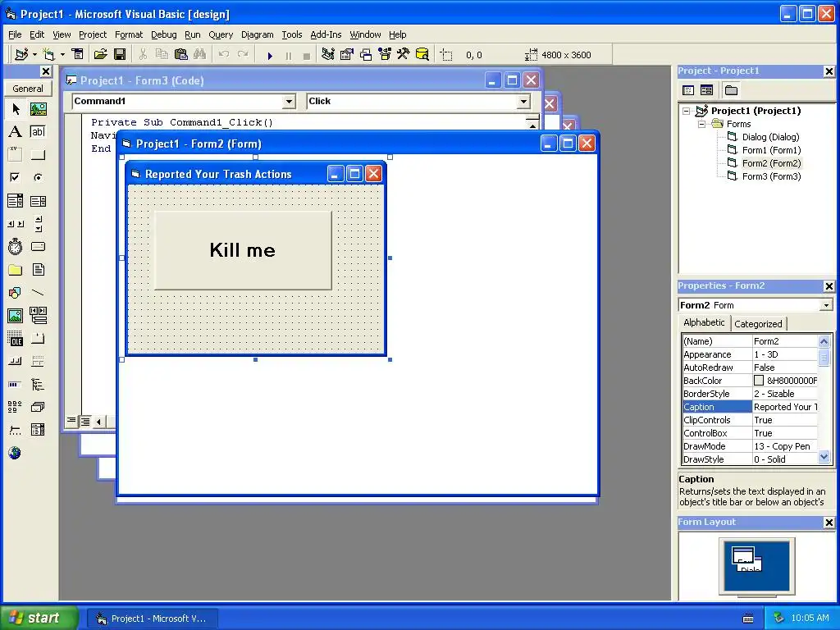Image resolution: width=840 pixels, height=630 pixels.
Task: Click the Start run arrow button
Action: click(x=270, y=55)
